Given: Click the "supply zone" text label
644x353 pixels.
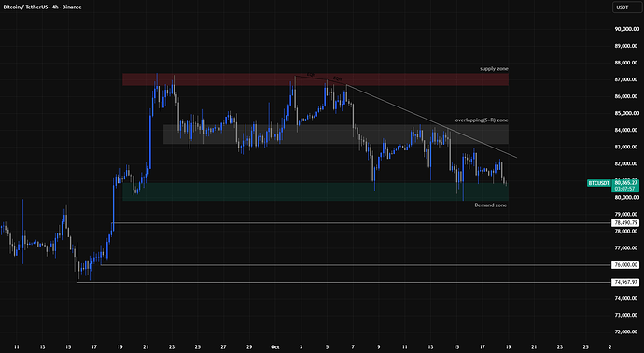Looking at the screenshot, I should (x=494, y=69).
